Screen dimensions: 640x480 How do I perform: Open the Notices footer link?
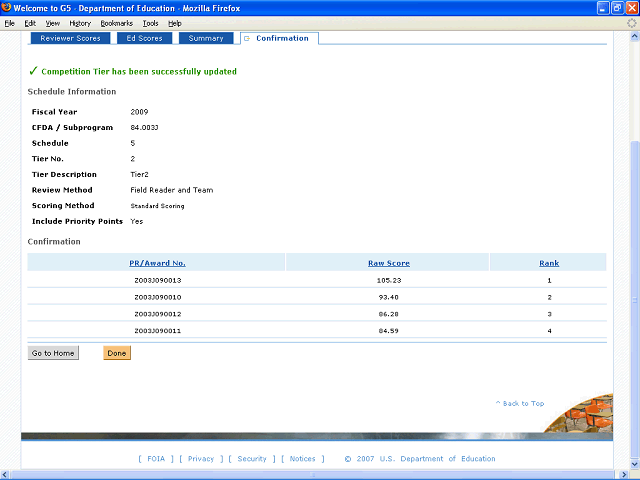[302, 459]
